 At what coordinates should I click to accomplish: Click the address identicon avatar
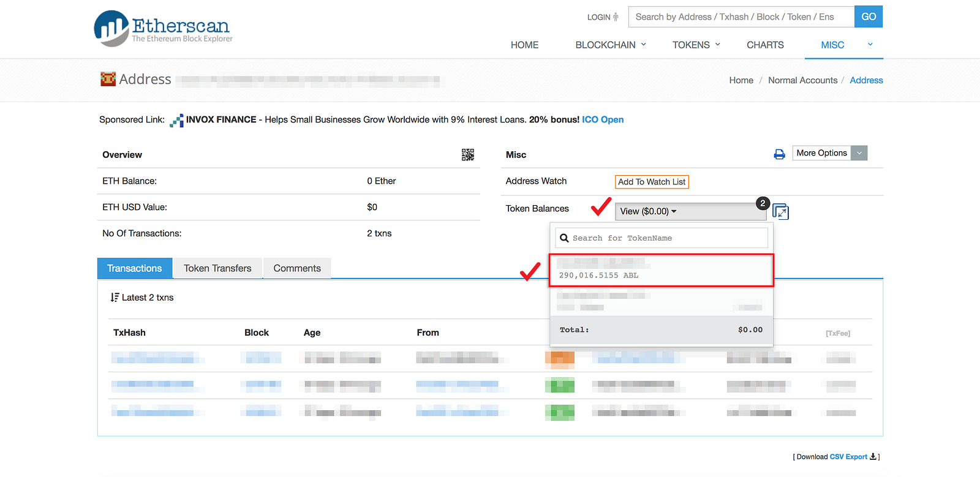[x=108, y=79]
